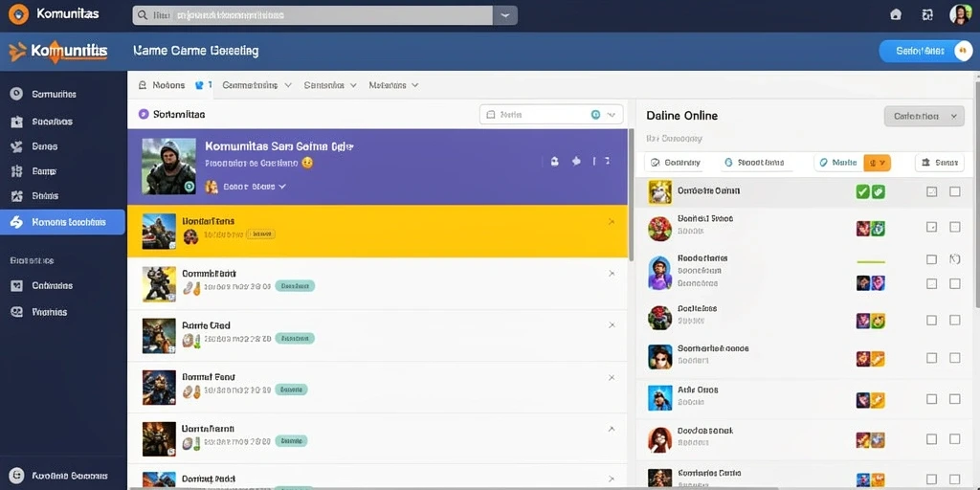Click the teal tag on Comunibladt item

click(x=295, y=286)
